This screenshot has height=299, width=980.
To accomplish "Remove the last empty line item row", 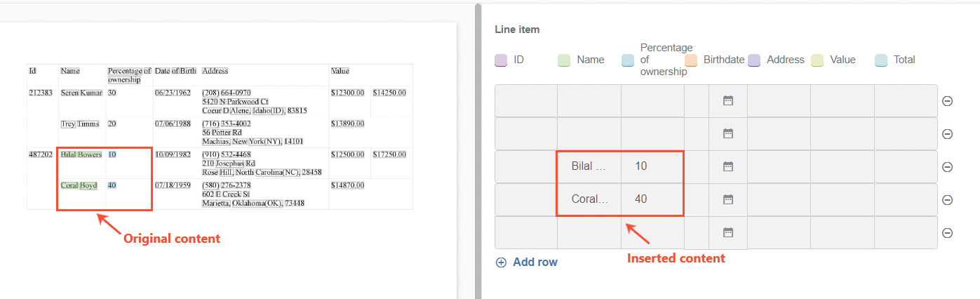I will coord(947,233).
